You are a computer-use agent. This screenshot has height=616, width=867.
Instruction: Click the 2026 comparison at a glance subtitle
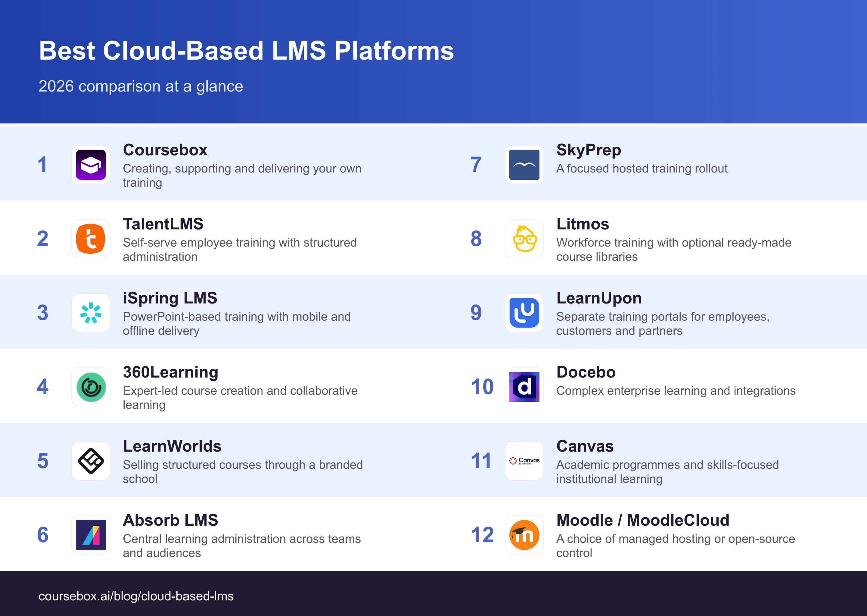141,86
